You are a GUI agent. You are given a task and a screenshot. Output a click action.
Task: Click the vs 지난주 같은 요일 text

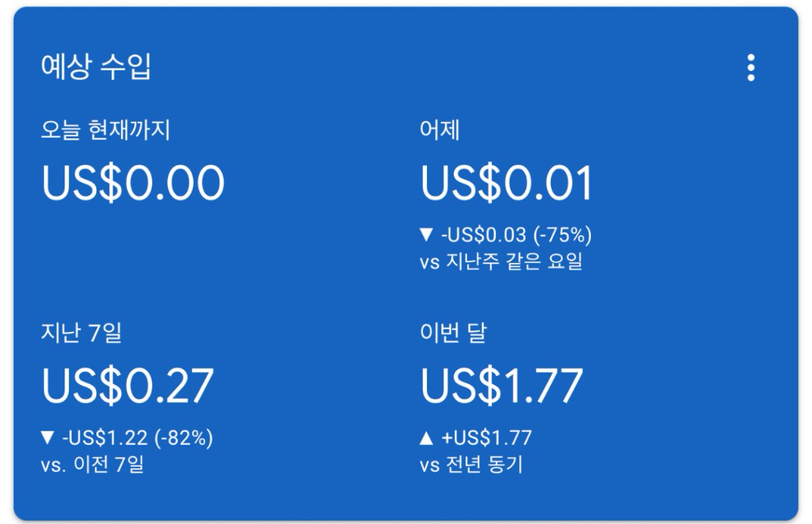501,262
